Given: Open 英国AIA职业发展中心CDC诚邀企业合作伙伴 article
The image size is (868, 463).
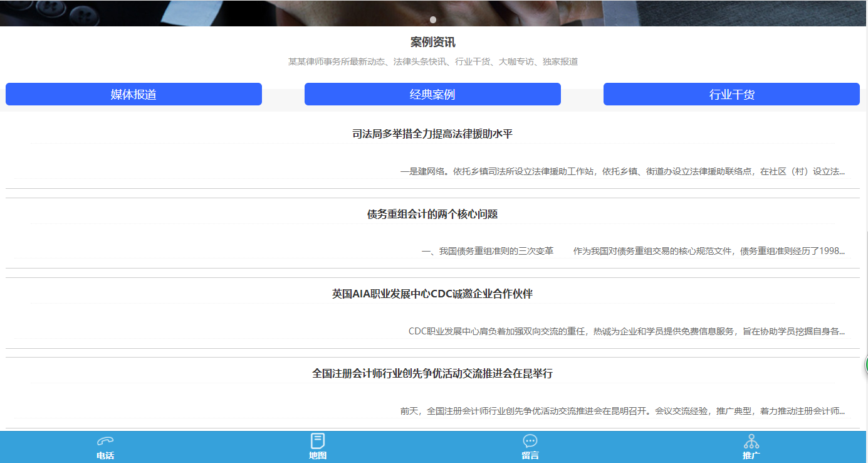Looking at the screenshot, I should click(x=432, y=294).
